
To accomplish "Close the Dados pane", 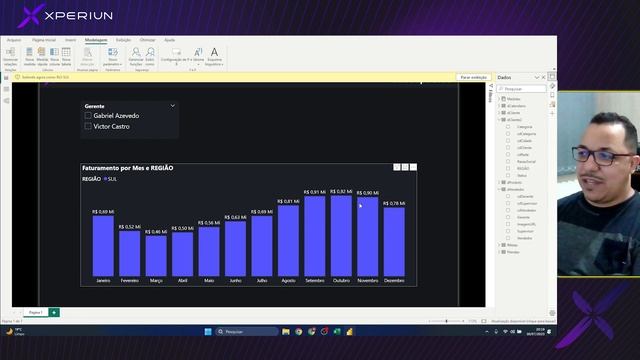I will 543,78.
